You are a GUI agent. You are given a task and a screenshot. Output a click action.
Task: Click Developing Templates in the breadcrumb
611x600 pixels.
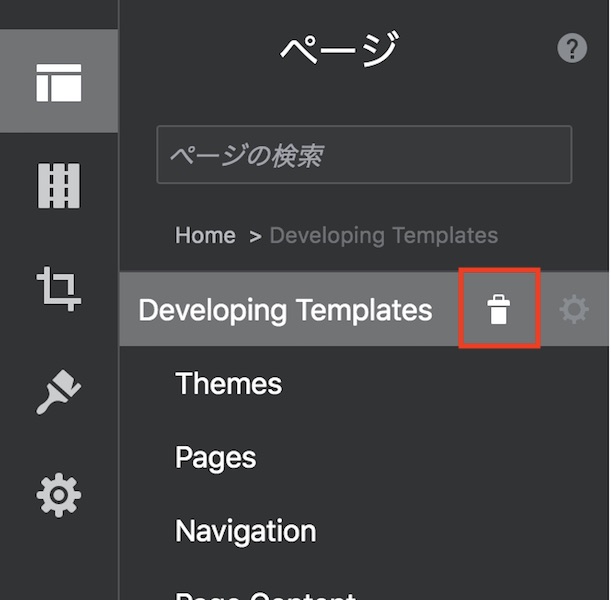[383, 236]
